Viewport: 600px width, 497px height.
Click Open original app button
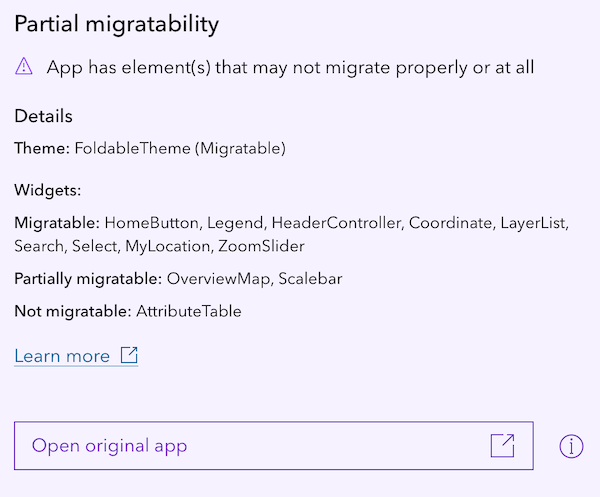274,446
